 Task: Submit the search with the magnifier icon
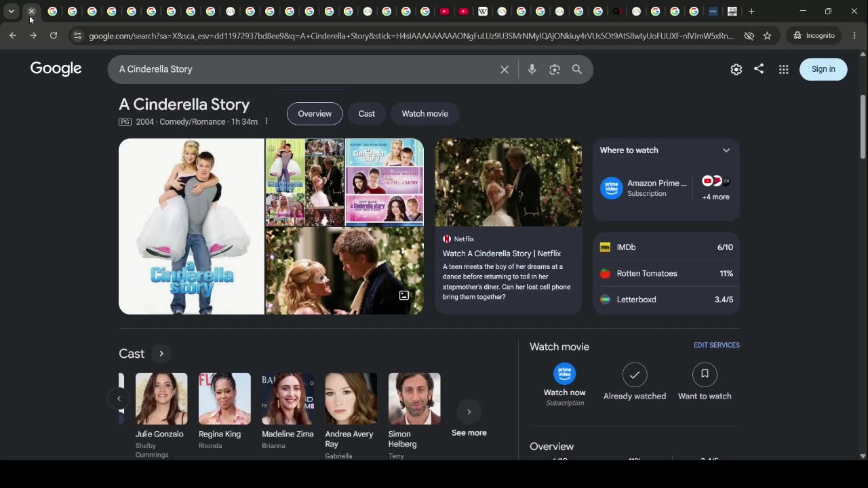click(x=577, y=69)
